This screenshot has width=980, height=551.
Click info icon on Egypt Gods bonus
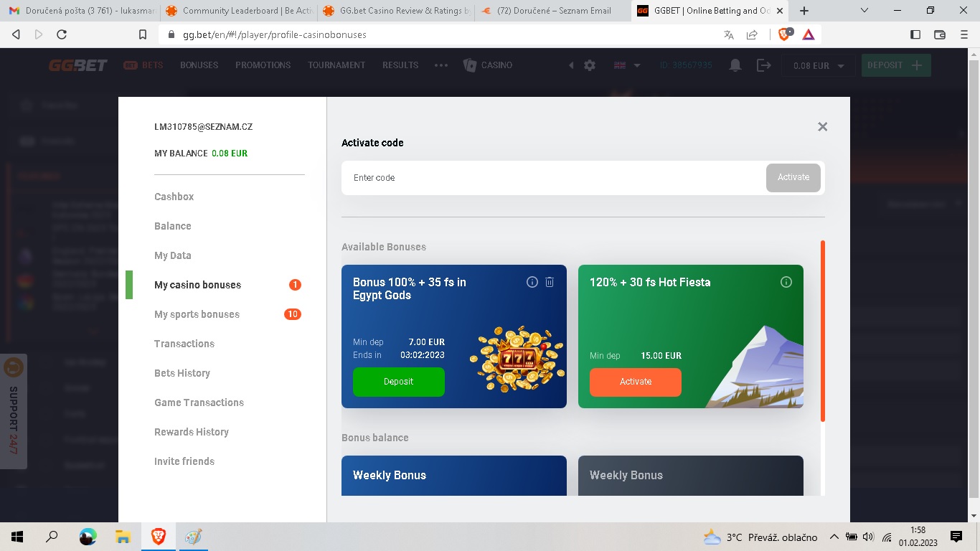point(532,282)
